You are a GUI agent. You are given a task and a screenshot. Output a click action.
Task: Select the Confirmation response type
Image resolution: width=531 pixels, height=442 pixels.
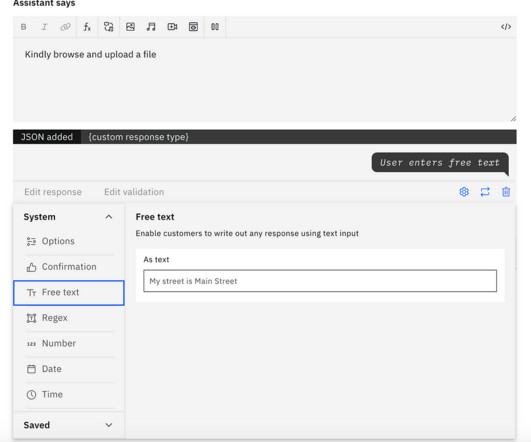click(x=69, y=267)
